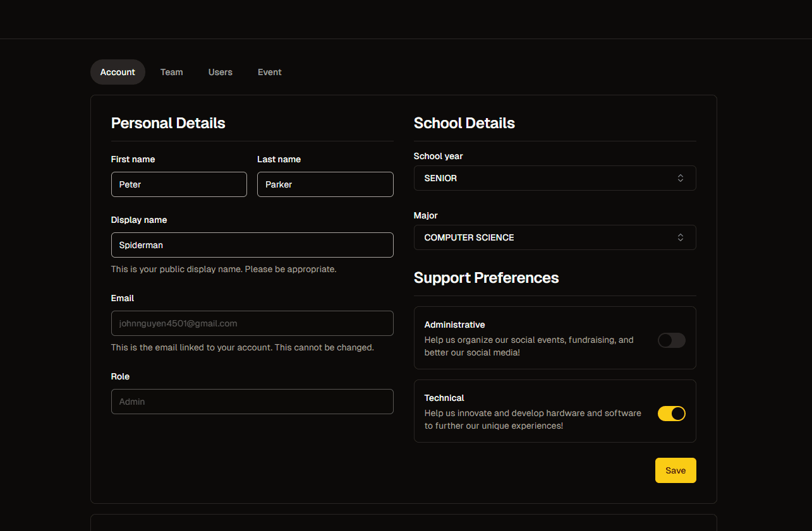This screenshot has height=531, width=812.
Task: Open the School year dropdown showing SENIOR
Action: coord(555,178)
